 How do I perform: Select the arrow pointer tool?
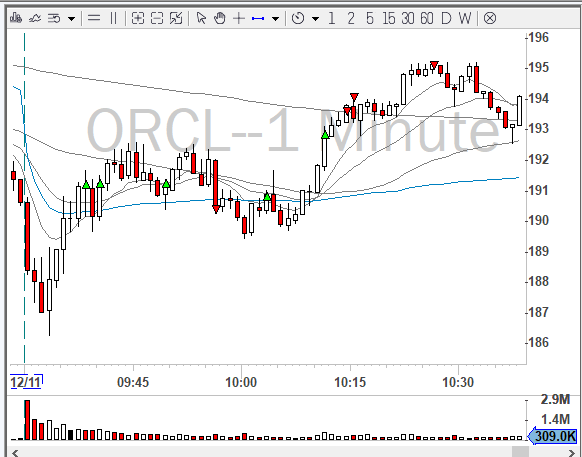pos(201,18)
